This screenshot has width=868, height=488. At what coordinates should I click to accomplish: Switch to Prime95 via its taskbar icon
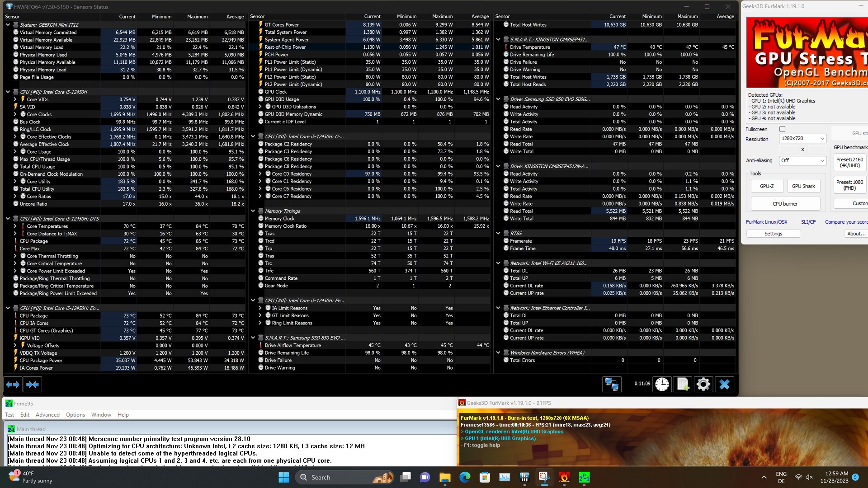[584, 477]
